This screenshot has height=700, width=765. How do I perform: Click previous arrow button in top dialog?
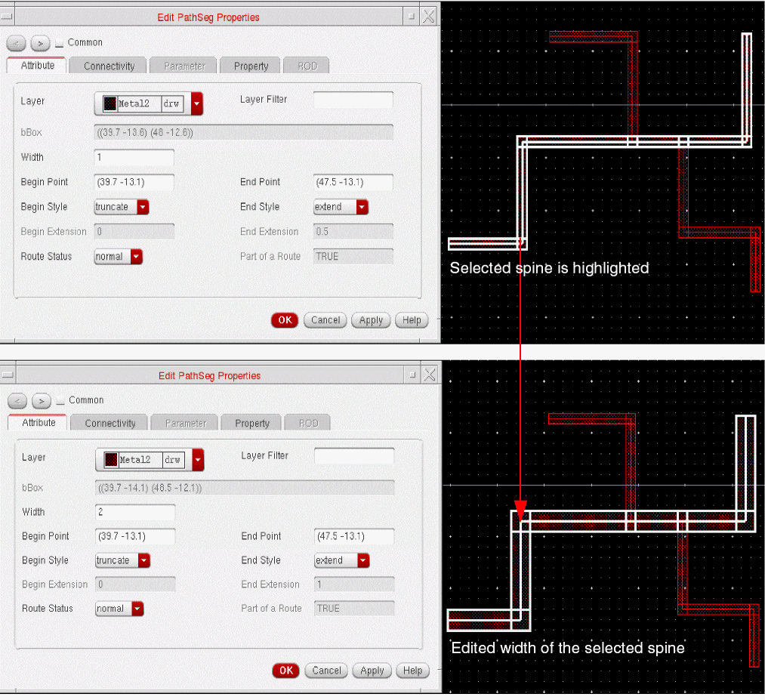pyautogui.click(x=16, y=43)
